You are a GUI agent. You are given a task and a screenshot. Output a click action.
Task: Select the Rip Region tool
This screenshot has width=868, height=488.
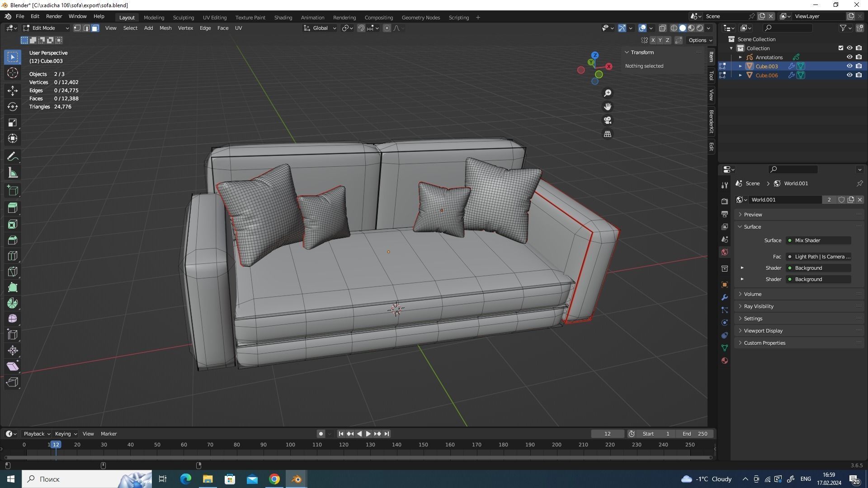pyautogui.click(x=13, y=382)
